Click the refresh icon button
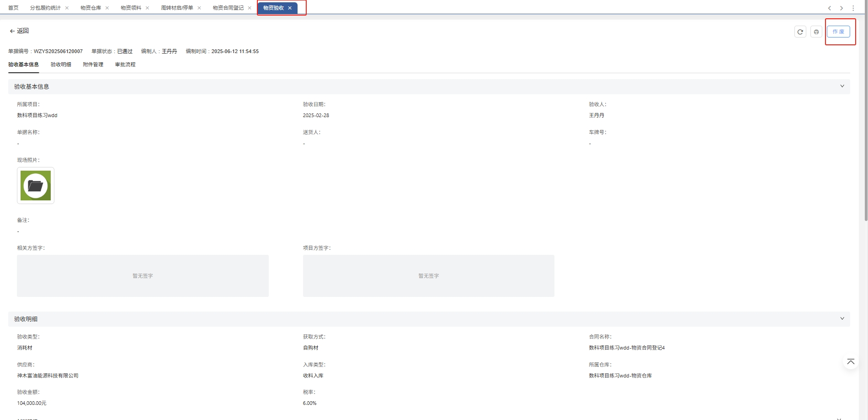This screenshot has height=420, width=868. 800,32
